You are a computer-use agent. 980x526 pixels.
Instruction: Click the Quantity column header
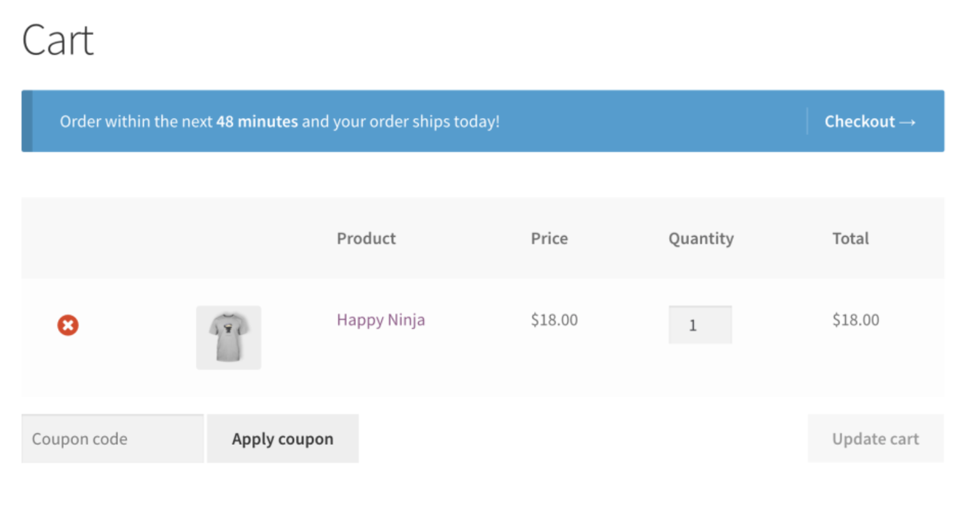tap(701, 239)
